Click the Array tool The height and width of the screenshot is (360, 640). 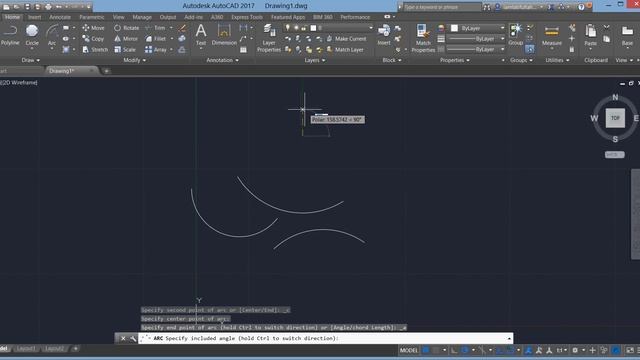(x=156, y=50)
